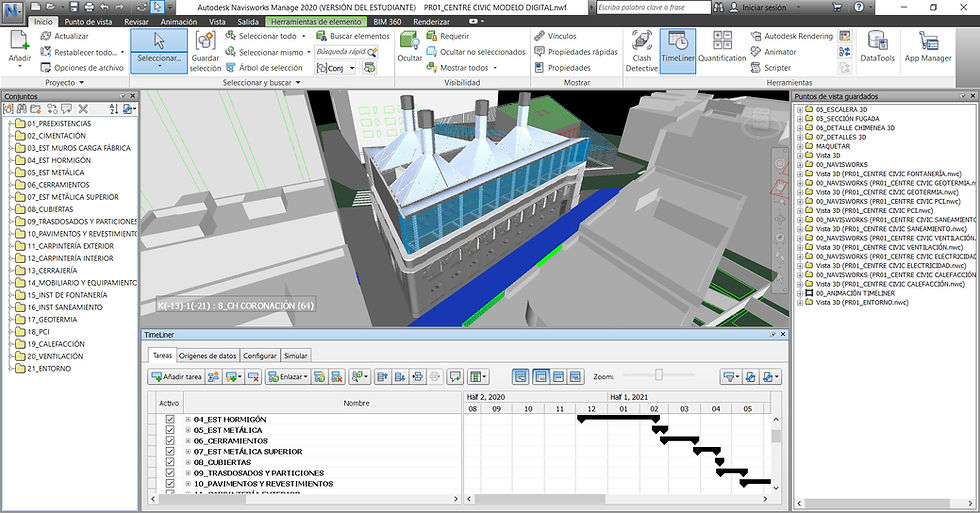Open the Animator tool
980x513 pixels.
[x=774, y=52]
